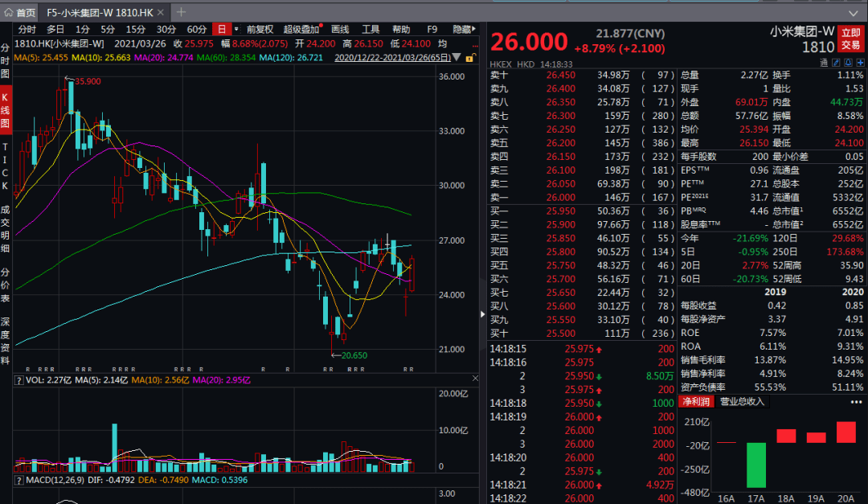Select the 5分 period
The width and height of the screenshot is (868, 504).
(x=108, y=30)
